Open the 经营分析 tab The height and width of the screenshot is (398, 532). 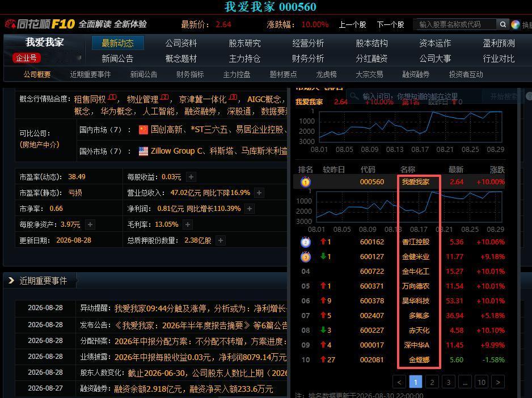308,43
